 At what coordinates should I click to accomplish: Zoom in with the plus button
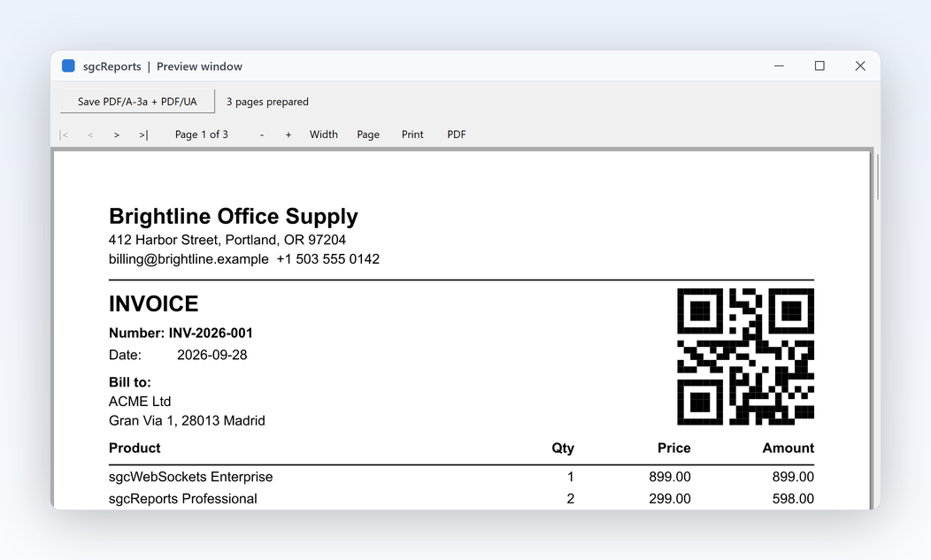click(x=288, y=134)
